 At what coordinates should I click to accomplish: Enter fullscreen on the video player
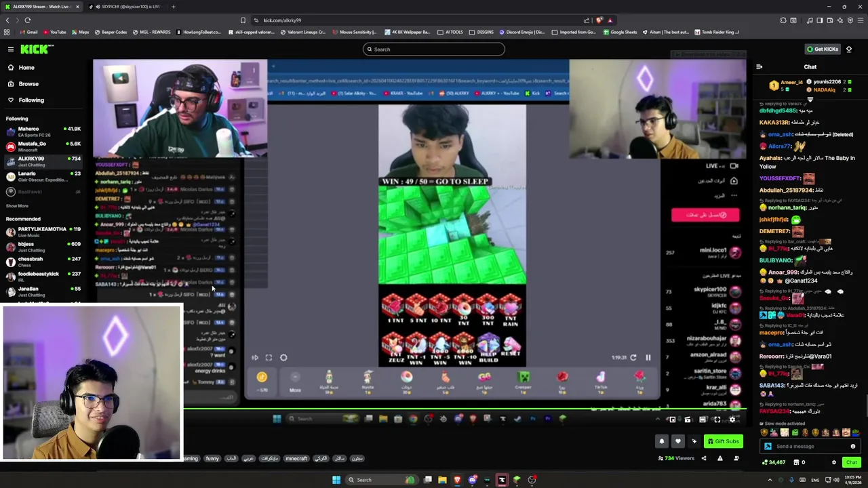point(717,420)
